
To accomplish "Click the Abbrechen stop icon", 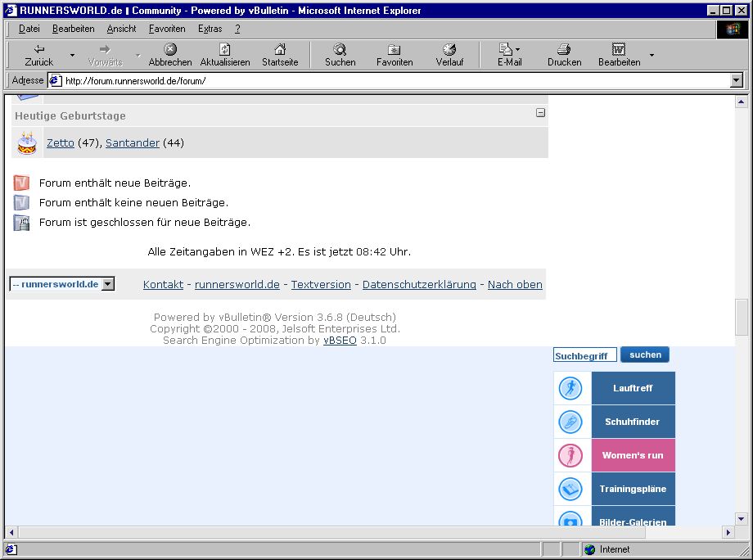I will click(170, 50).
